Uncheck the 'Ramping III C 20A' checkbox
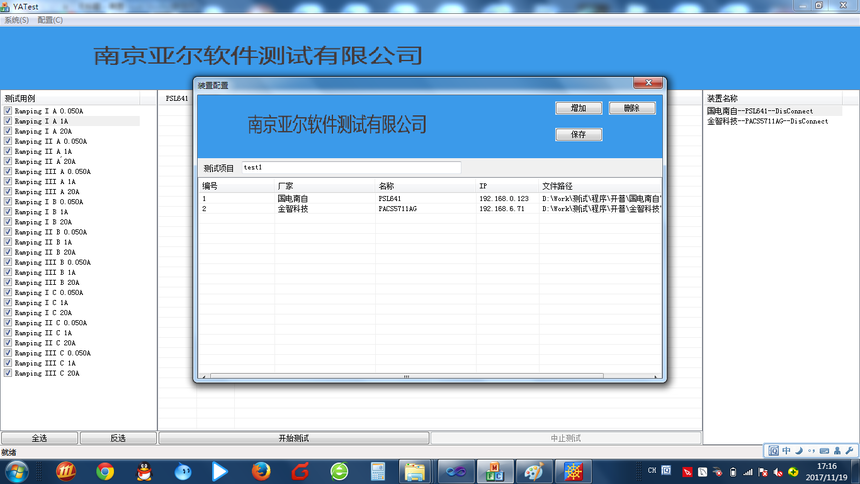 8,373
